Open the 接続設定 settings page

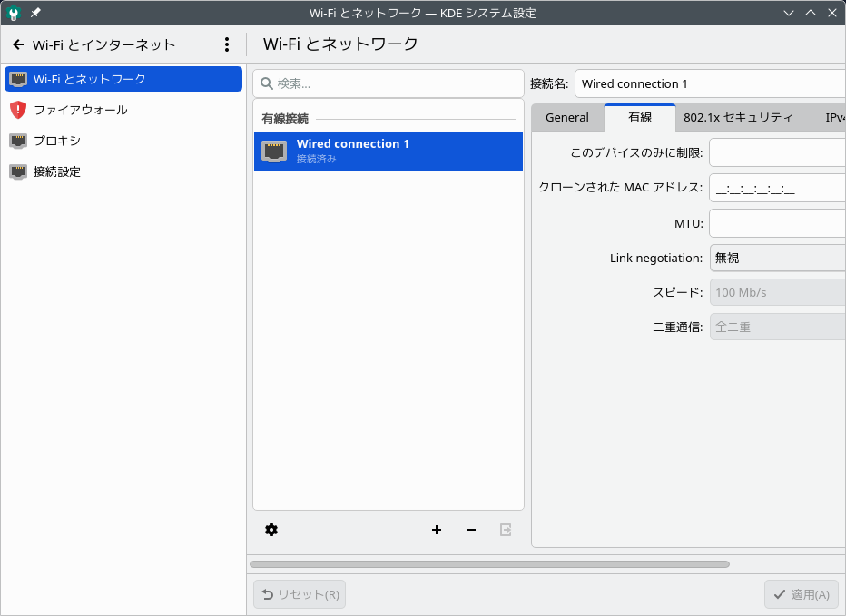[x=123, y=171]
